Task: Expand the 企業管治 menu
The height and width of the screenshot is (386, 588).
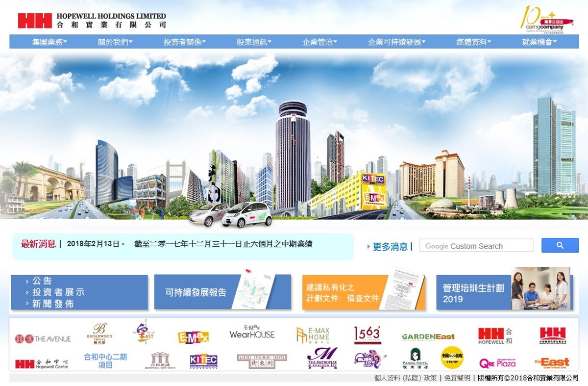Action: (319, 42)
